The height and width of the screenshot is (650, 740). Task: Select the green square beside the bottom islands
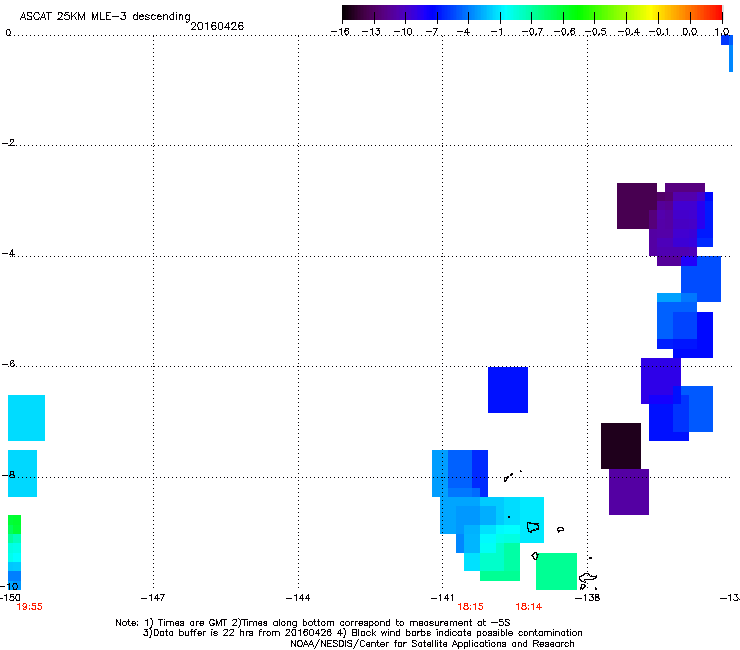pos(556,571)
